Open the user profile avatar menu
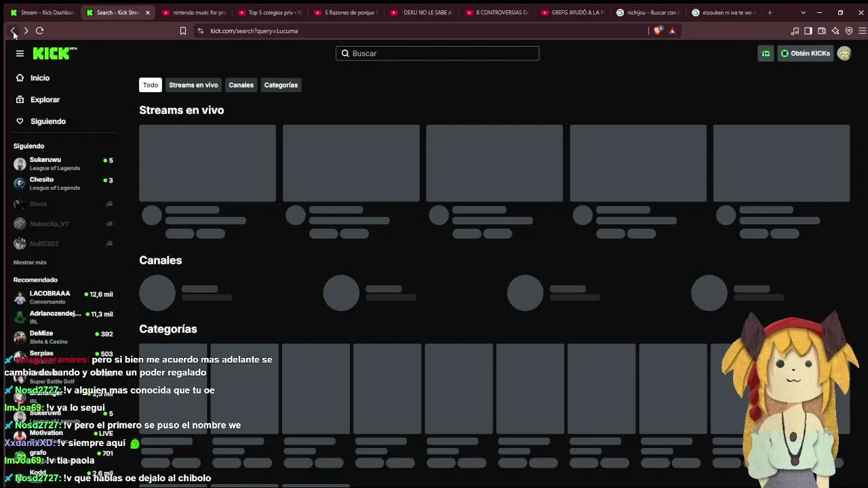The image size is (868, 488). click(844, 54)
